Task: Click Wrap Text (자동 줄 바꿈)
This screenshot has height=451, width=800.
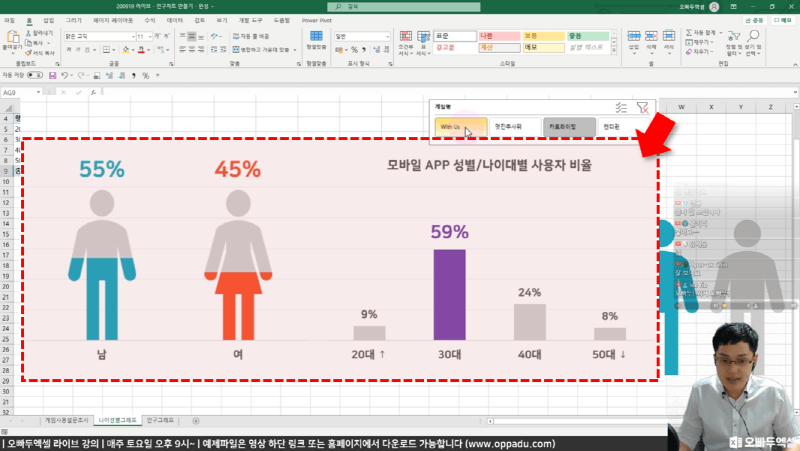Action: [x=251, y=36]
